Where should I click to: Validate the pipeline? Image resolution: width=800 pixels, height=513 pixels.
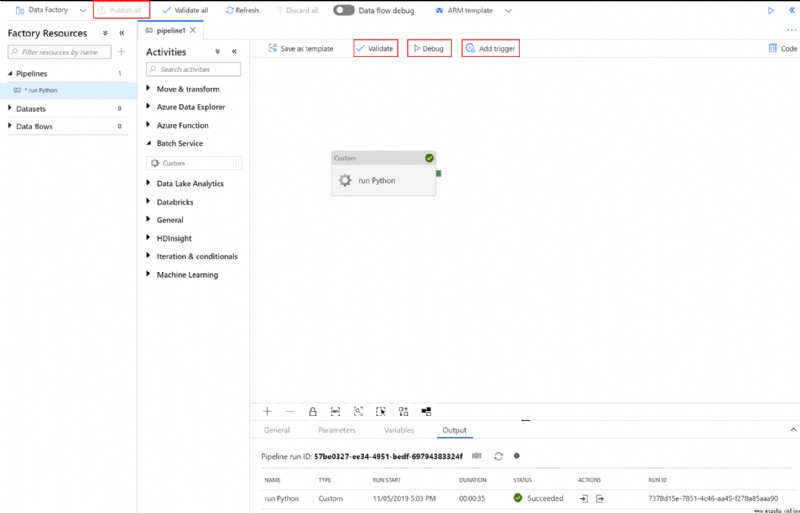376,48
